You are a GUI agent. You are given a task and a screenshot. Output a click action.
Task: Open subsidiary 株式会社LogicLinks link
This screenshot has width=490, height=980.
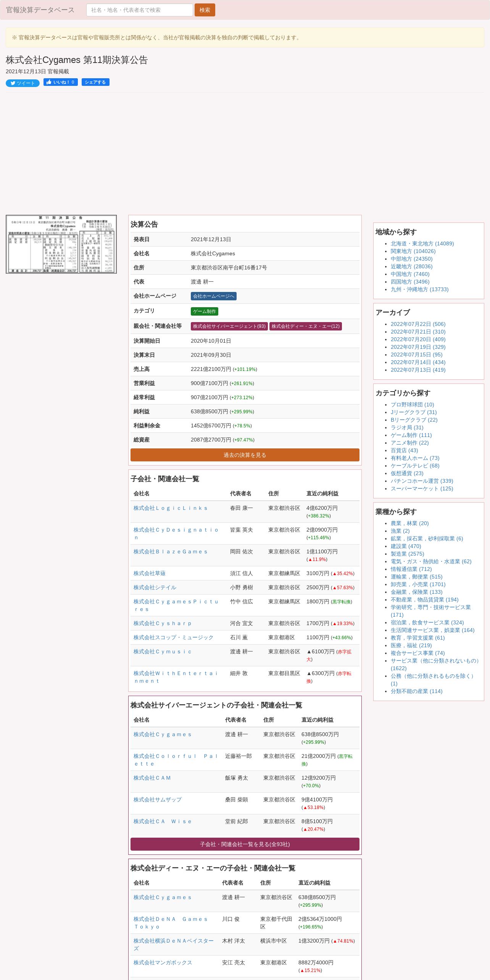tap(171, 508)
